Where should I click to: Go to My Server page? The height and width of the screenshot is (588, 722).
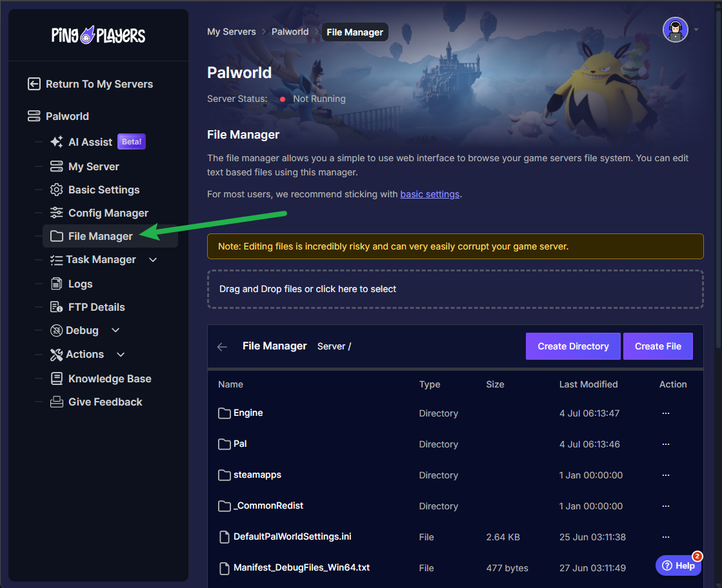pos(94,166)
